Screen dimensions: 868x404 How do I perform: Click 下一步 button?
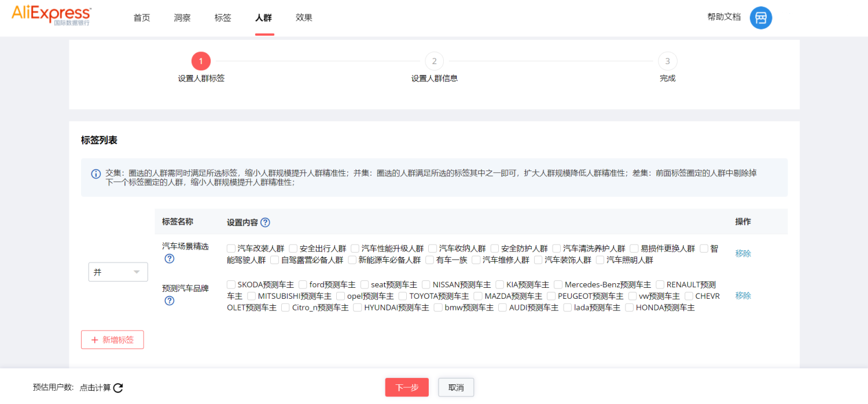(x=407, y=387)
